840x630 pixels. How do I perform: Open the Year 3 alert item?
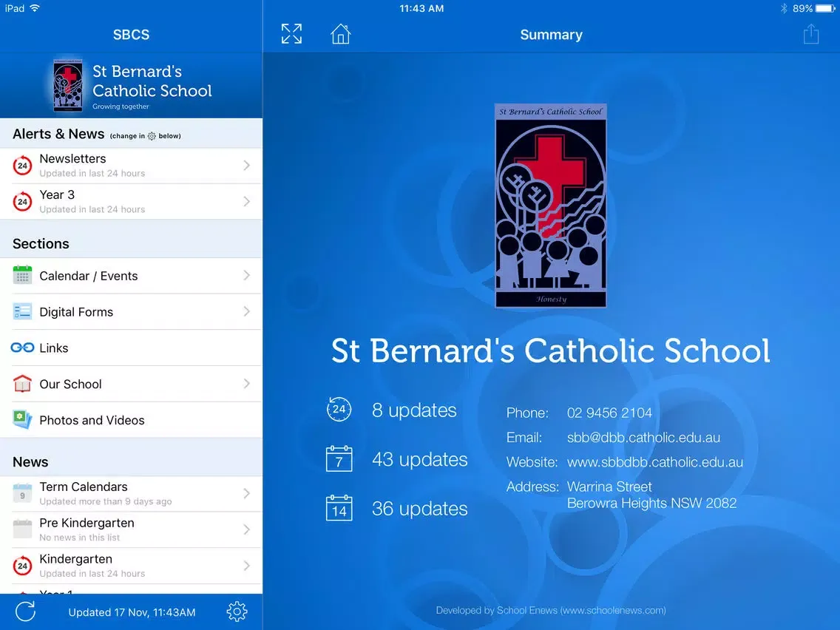tap(132, 201)
